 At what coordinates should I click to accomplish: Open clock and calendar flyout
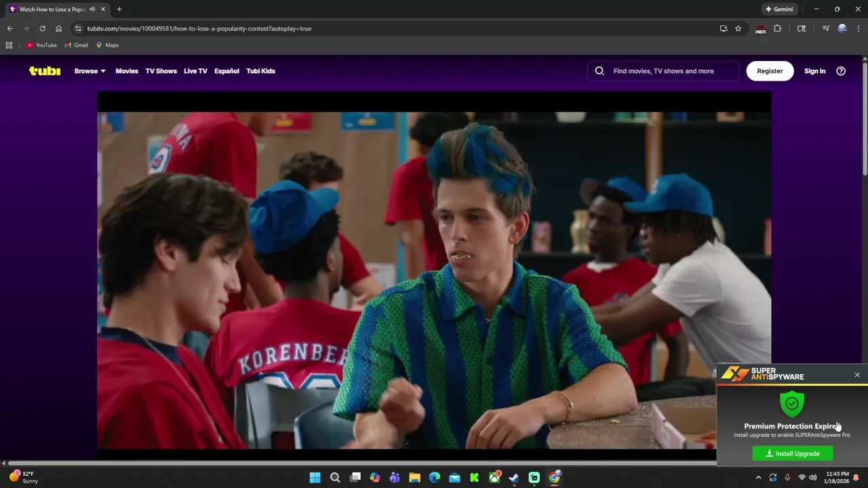(x=837, y=478)
